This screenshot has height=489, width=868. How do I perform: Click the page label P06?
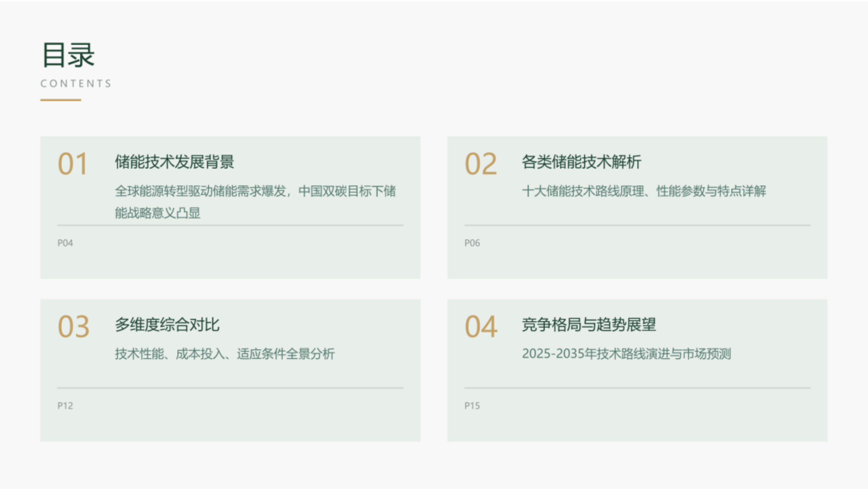[472, 243]
